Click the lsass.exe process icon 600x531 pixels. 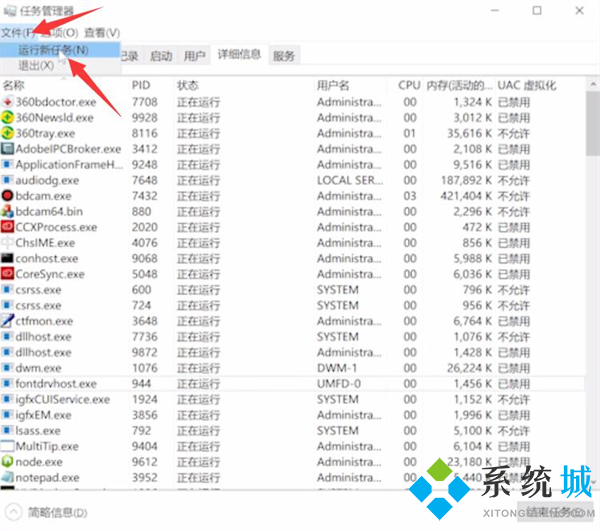coord(7,431)
